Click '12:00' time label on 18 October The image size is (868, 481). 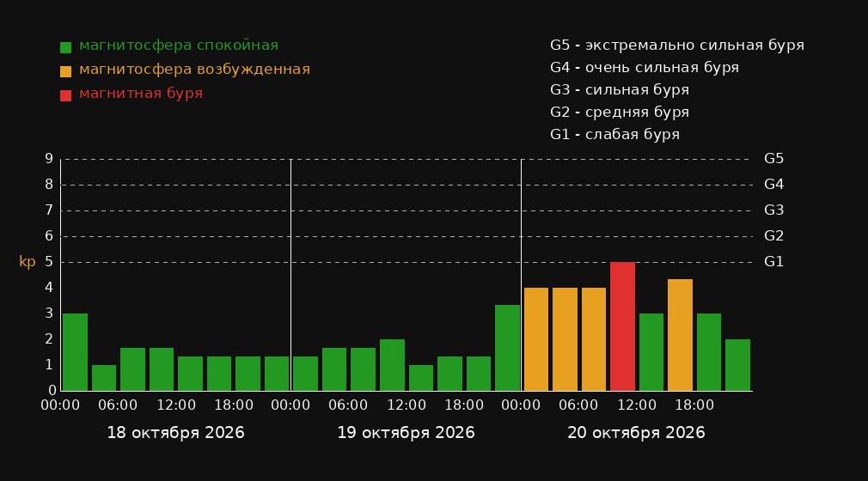click(x=176, y=405)
